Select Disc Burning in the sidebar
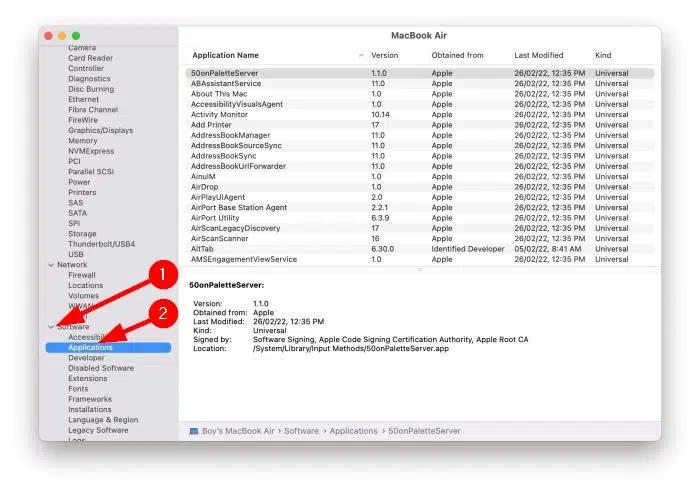This screenshot has width=700, height=492. point(91,89)
